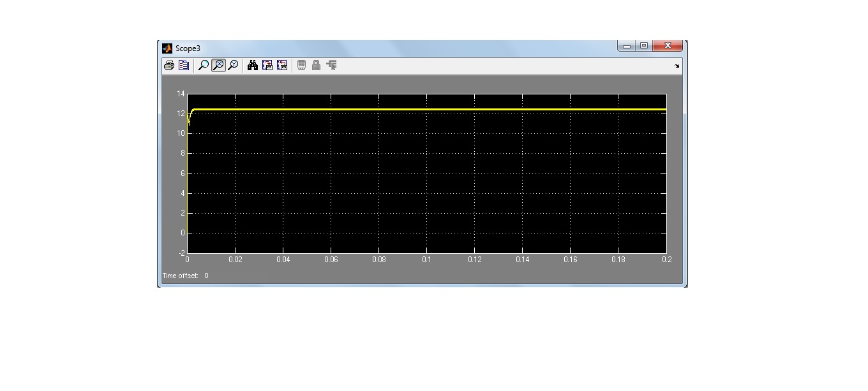Click the x-axis label 0.1
868x391 pixels.
tap(426, 260)
